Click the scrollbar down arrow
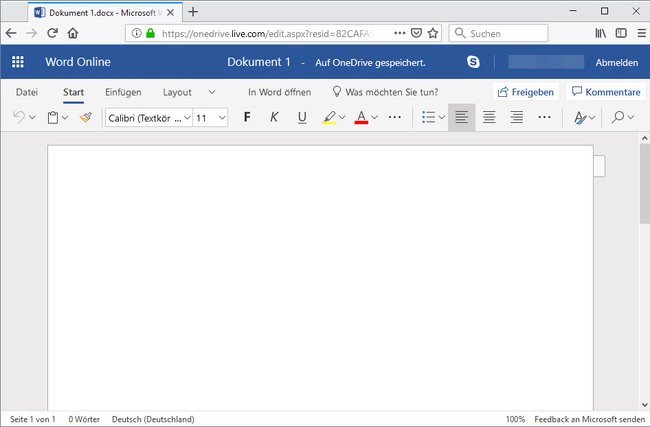The image size is (650, 427). 645,405
